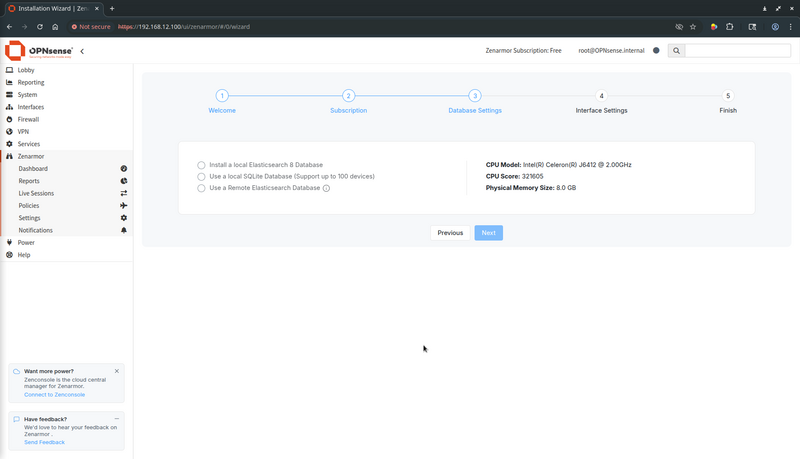Viewport: 800px width, 459px height.
Task: Close the Installation Wizard tab
Action: point(96,8)
